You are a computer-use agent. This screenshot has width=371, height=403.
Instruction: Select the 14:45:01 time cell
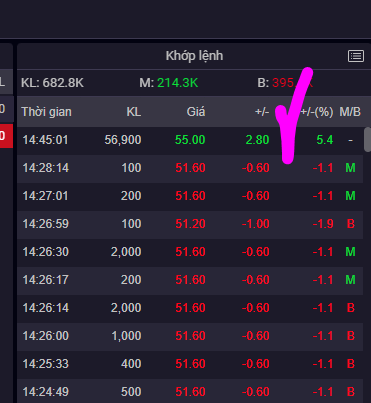pyautogui.click(x=45, y=140)
